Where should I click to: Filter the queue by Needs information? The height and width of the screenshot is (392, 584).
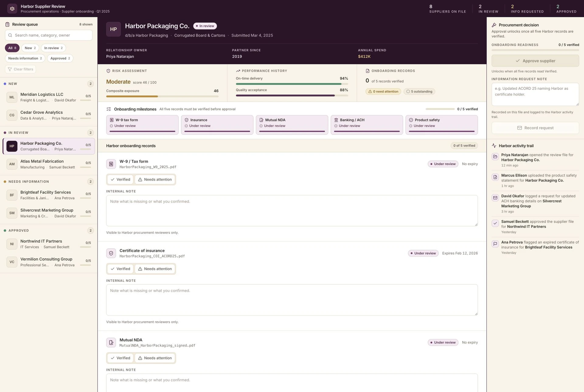coord(25,58)
